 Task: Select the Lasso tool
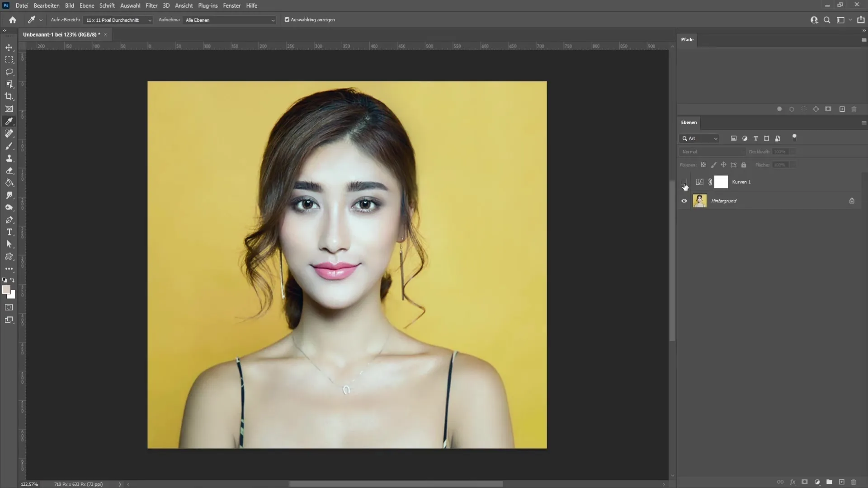coord(9,71)
